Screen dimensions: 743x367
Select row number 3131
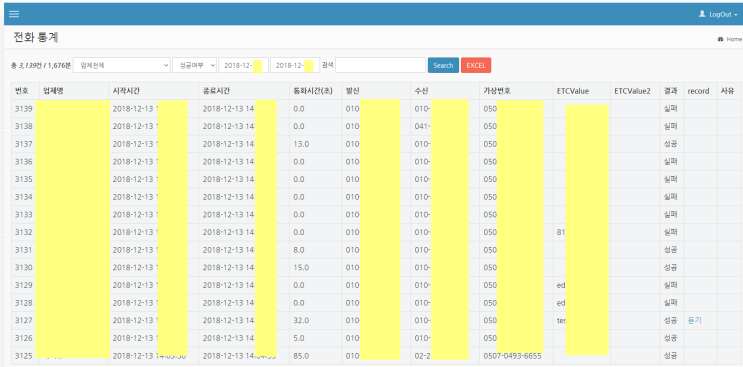24,250
